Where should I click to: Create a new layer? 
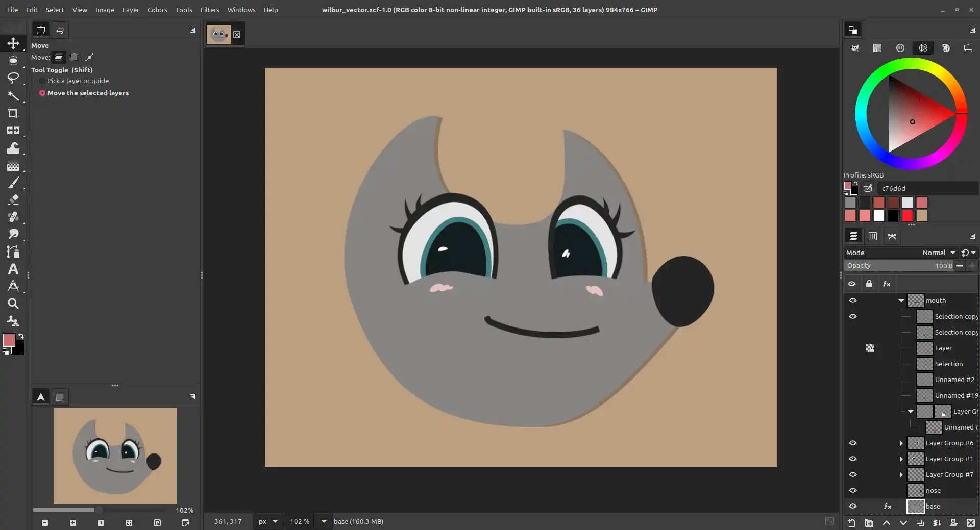click(x=851, y=523)
